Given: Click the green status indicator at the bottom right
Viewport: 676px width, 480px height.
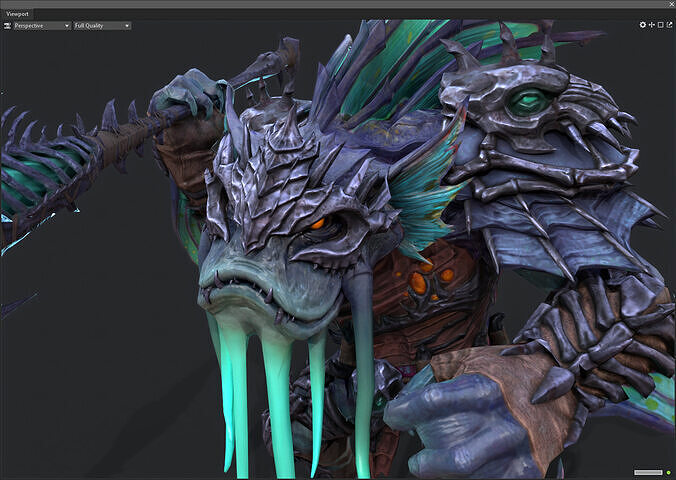Looking at the screenshot, I should coord(669,473).
